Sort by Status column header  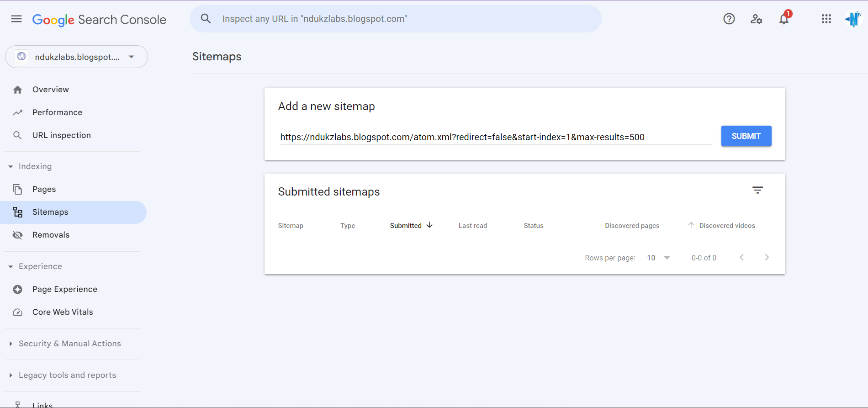coord(534,226)
